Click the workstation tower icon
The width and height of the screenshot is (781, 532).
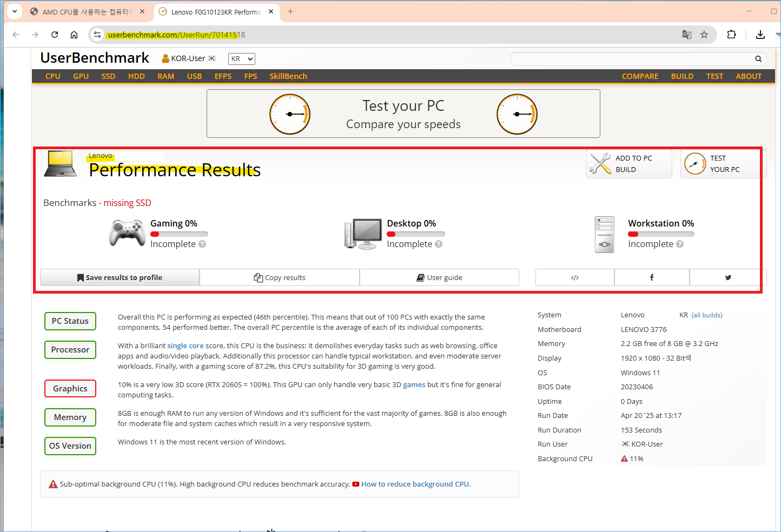tap(605, 235)
